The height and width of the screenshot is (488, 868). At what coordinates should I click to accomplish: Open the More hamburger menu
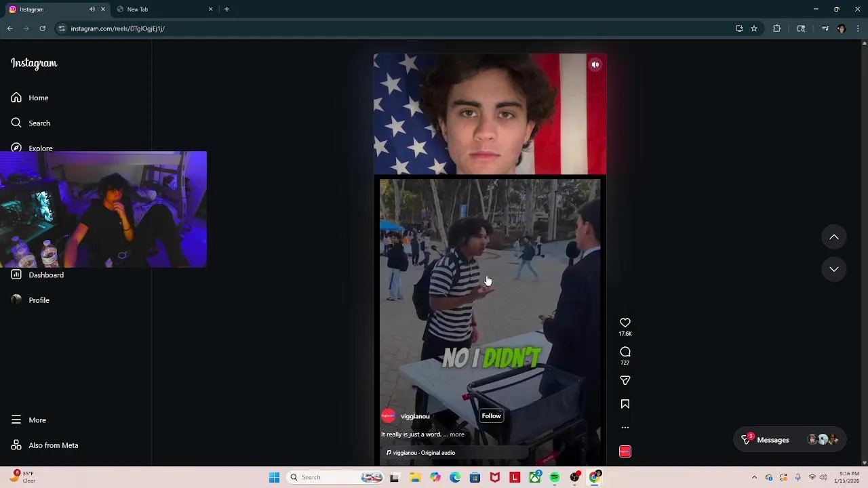[x=16, y=420]
